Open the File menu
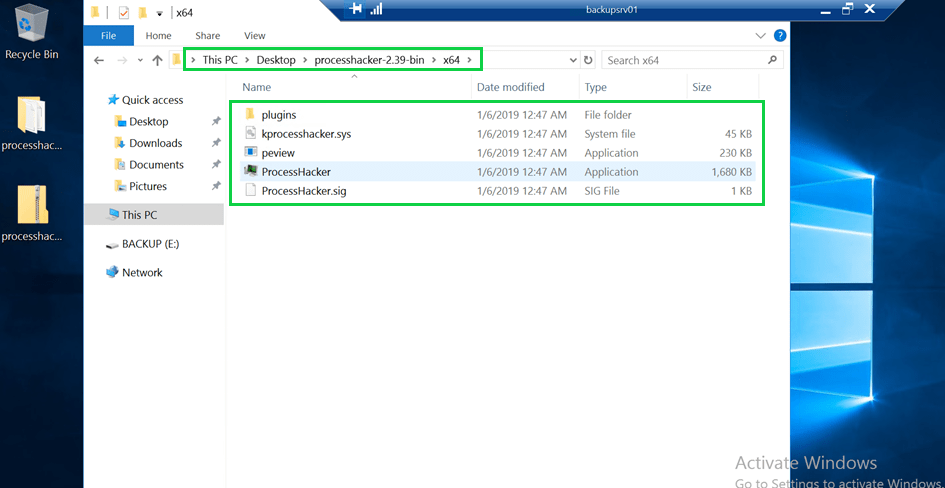Image resolution: width=945 pixels, height=488 pixels. [x=108, y=36]
